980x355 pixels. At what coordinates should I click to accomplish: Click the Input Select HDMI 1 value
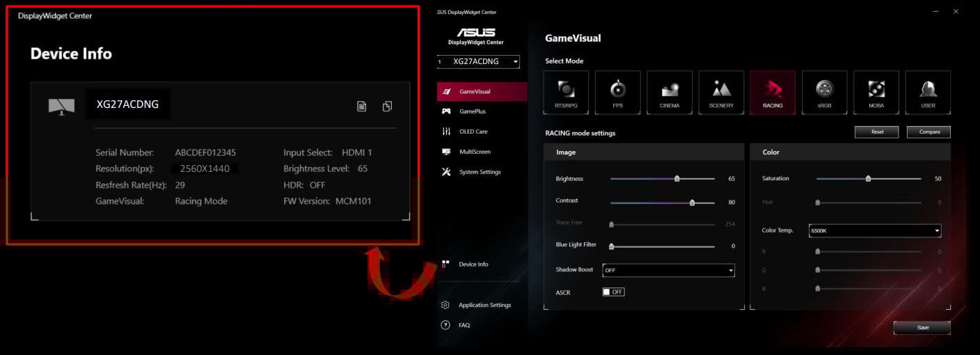click(357, 152)
